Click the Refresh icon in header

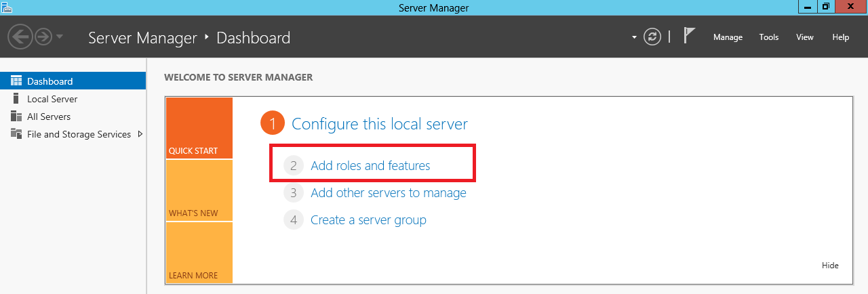652,37
